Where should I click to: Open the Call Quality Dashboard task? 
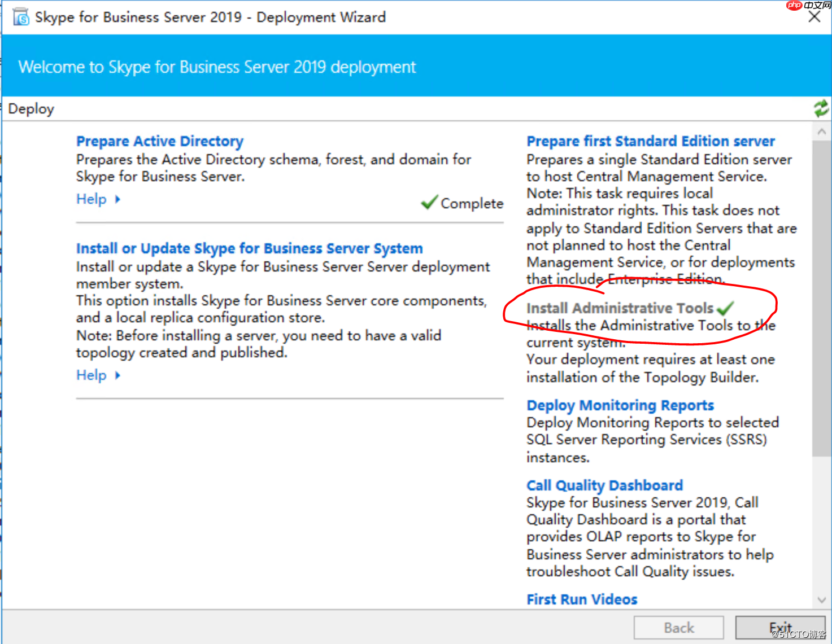[604, 485]
